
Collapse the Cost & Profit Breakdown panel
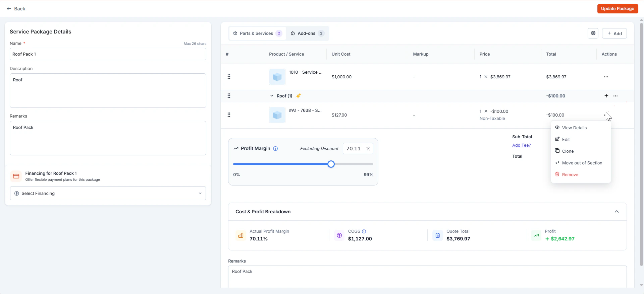[x=616, y=212]
